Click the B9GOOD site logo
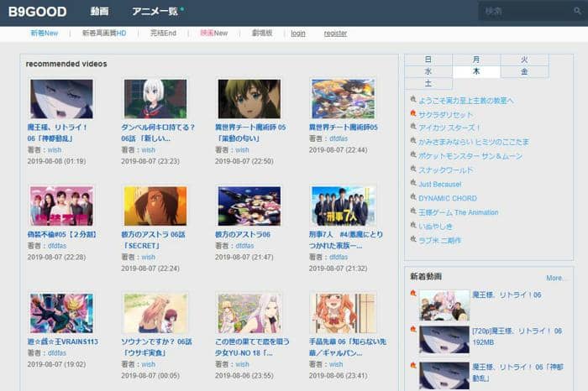Screen dimensions: 588x391 (38, 12)
